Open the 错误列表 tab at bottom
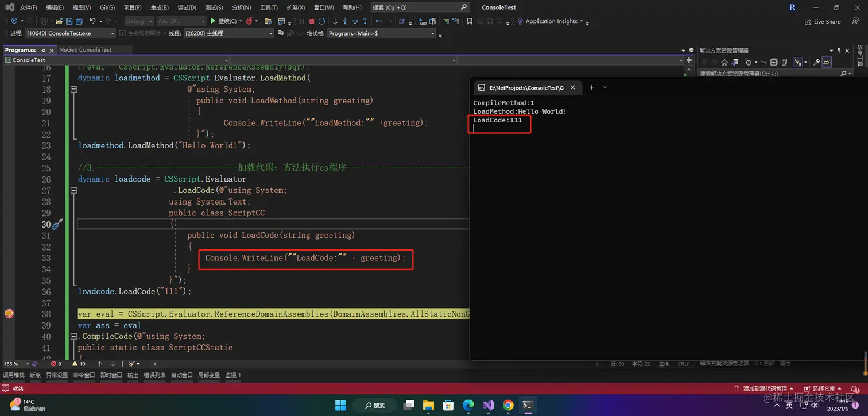 click(154, 375)
